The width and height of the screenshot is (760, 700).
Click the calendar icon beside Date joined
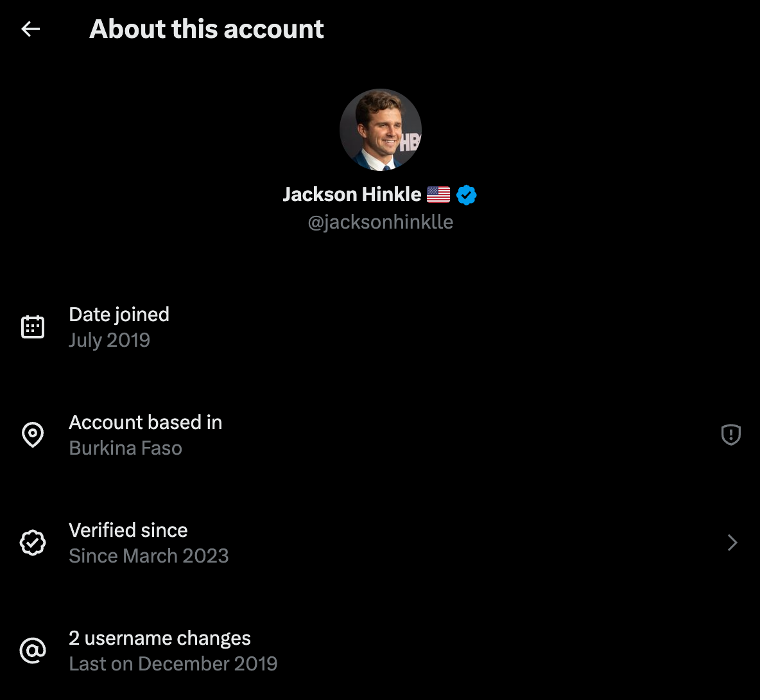[33, 327]
